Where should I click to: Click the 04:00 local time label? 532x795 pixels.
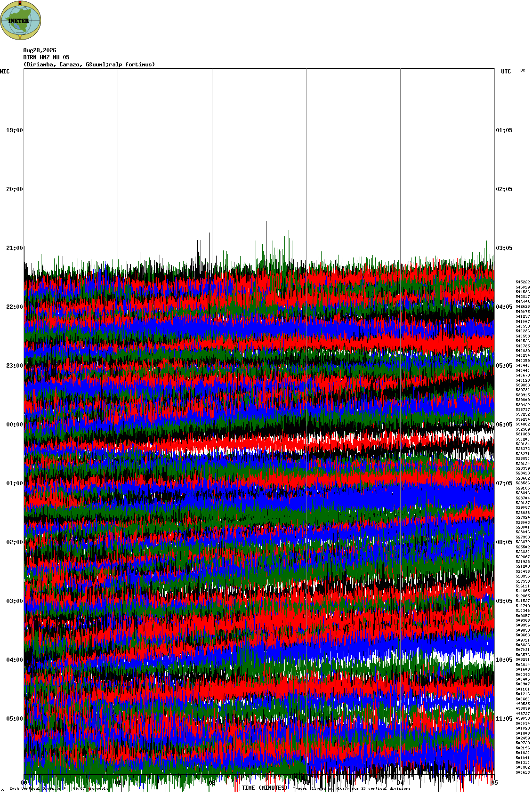[15, 660]
